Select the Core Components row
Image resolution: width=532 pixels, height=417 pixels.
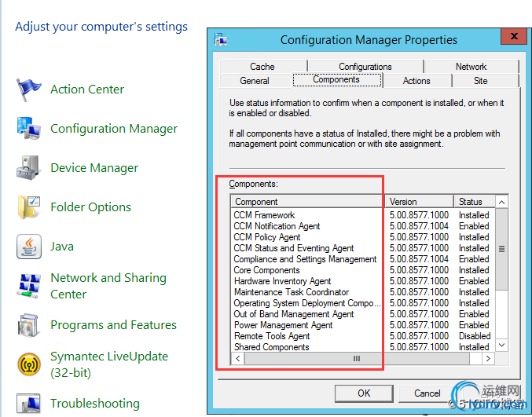(x=363, y=270)
